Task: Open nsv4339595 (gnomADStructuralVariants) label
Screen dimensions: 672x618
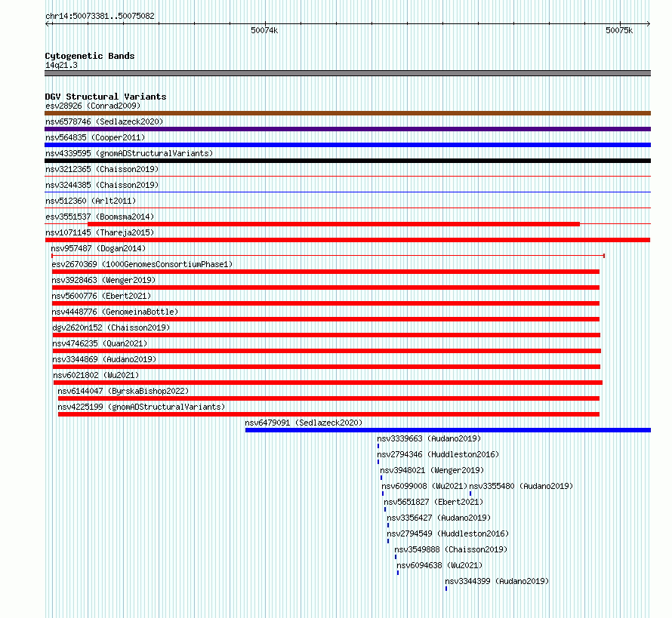Action: coord(129,153)
